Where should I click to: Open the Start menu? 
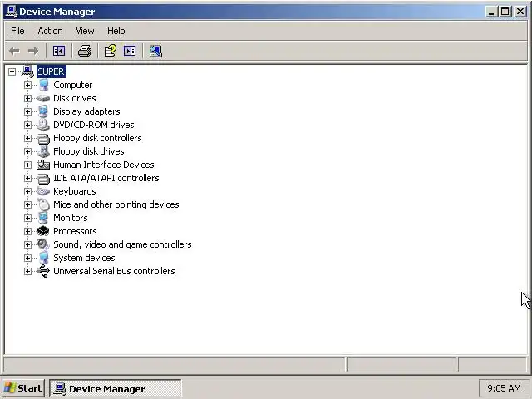(23, 388)
